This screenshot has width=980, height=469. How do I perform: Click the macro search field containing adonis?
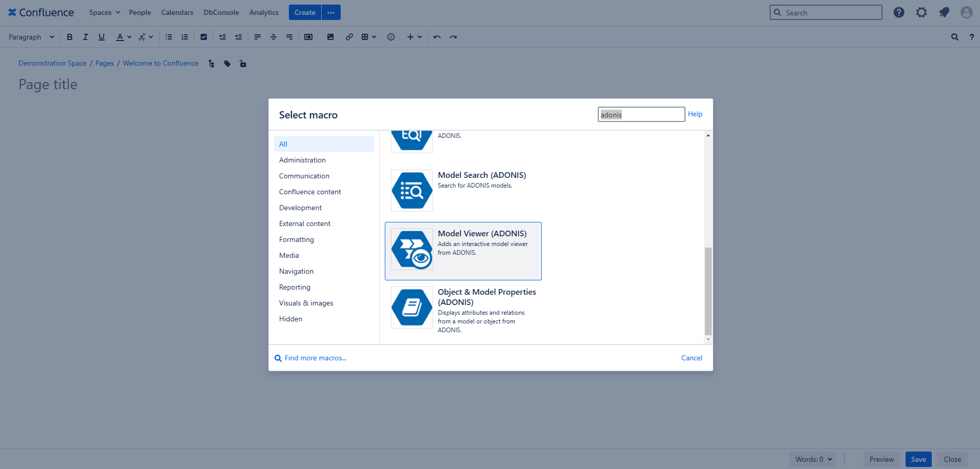point(641,114)
